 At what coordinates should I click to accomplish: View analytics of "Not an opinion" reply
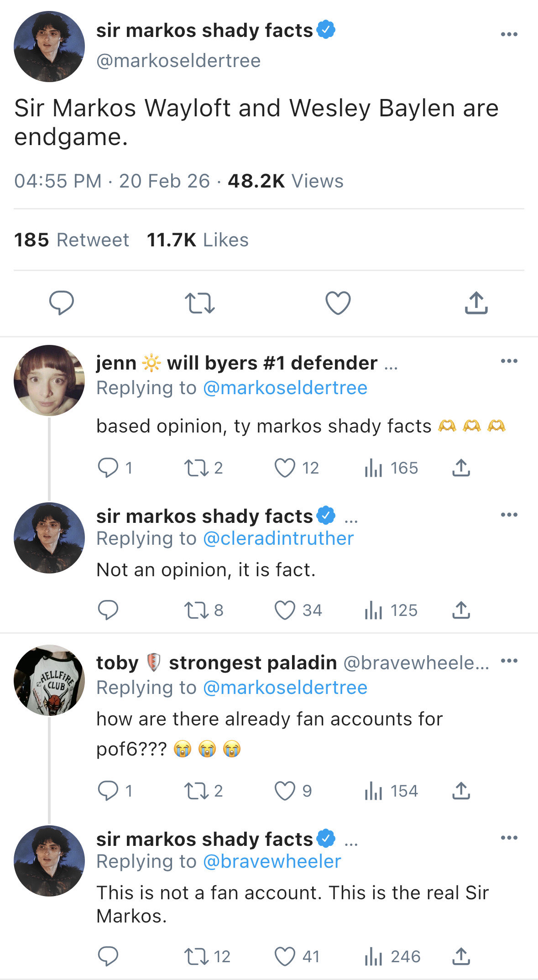pyautogui.click(x=373, y=610)
